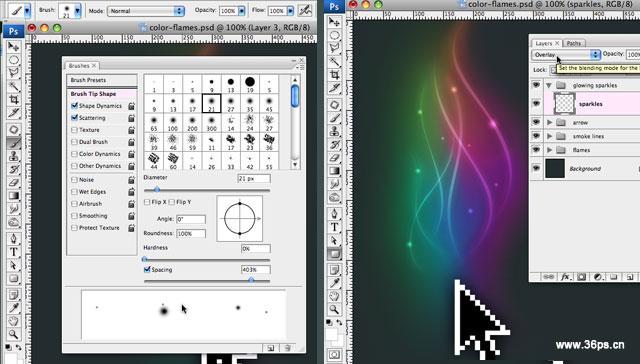Image resolution: width=640 pixels, height=364 pixels.
Task: Select the Eraser tool in left toolbar
Action: (x=13, y=183)
